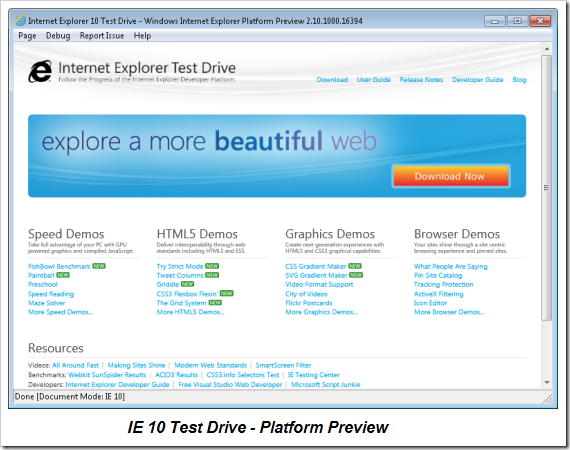This screenshot has height=450, width=570.
Task: Open What People Are Saying link
Action: (451, 266)
